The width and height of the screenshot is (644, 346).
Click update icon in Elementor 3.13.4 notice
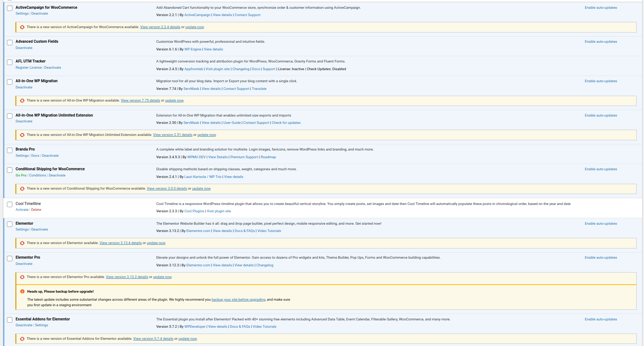[22, 243]
